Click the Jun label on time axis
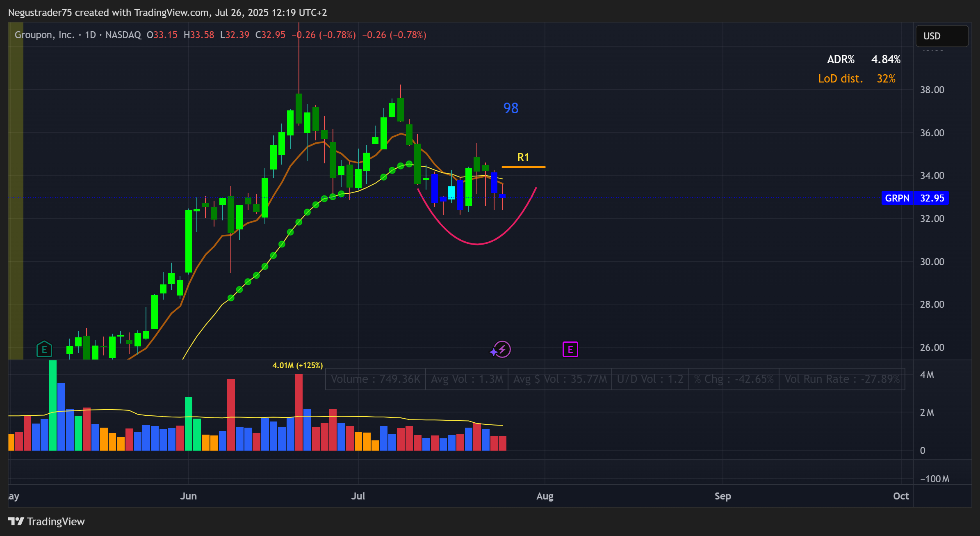This screenshot has height=536, width=980. point(188,496)
